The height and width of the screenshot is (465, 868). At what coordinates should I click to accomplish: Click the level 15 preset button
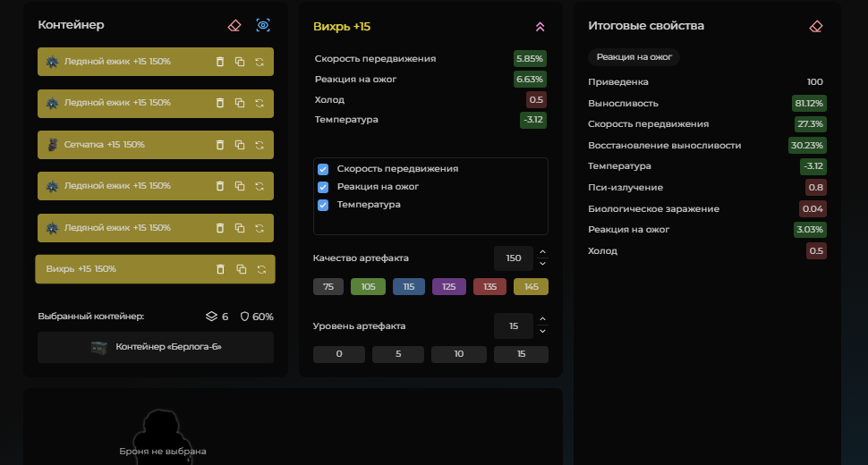click(521, 354)
